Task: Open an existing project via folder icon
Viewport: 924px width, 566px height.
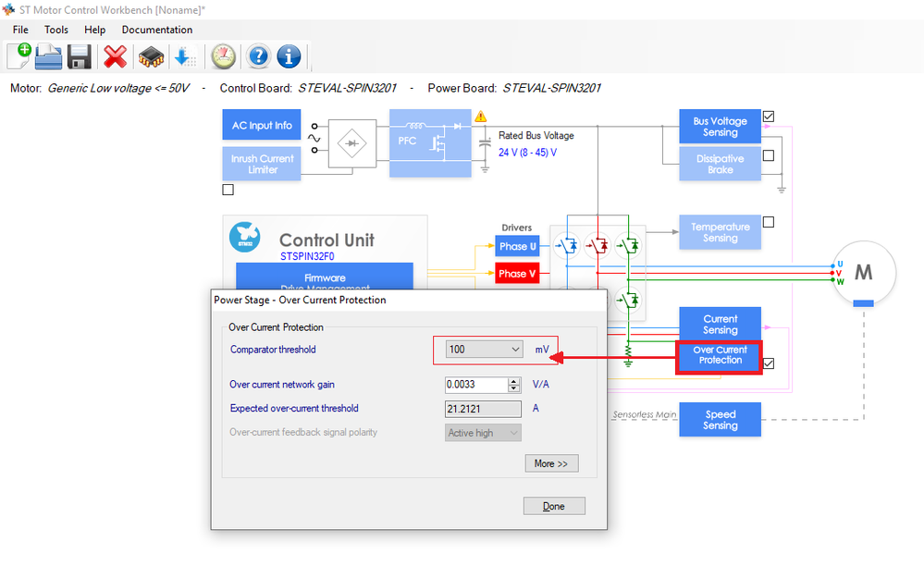Action: coord(48,57)
